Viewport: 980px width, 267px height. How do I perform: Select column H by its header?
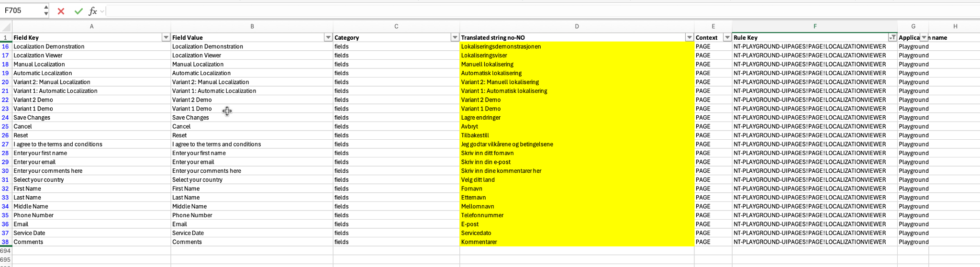[955, 26]
